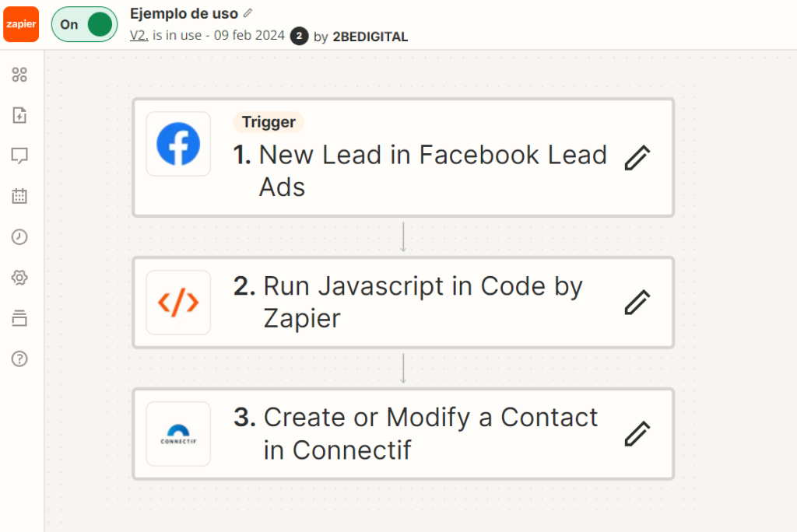
Task: Open the calendar schedule sidebar icon
Action: tap(19, 196)
